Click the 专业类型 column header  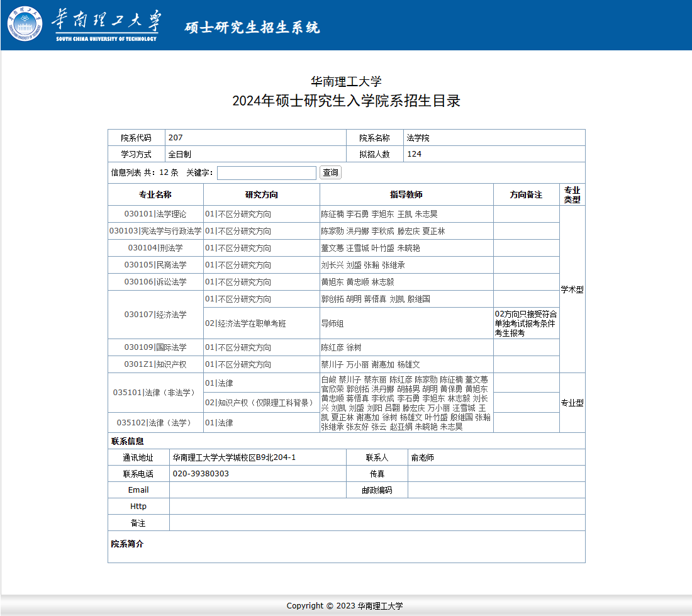(572, 194)
